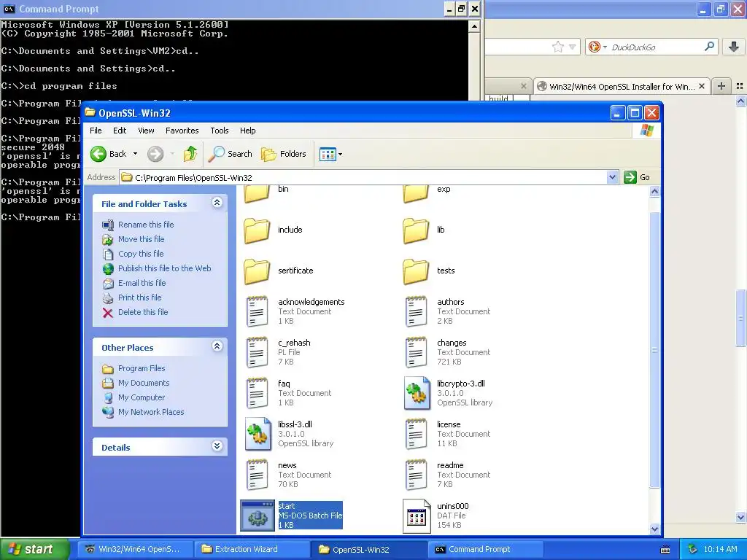Image resolution: width=747 pixels, height=560 pixels.
Task: Select the news text file icon
Action: point(258,475)
